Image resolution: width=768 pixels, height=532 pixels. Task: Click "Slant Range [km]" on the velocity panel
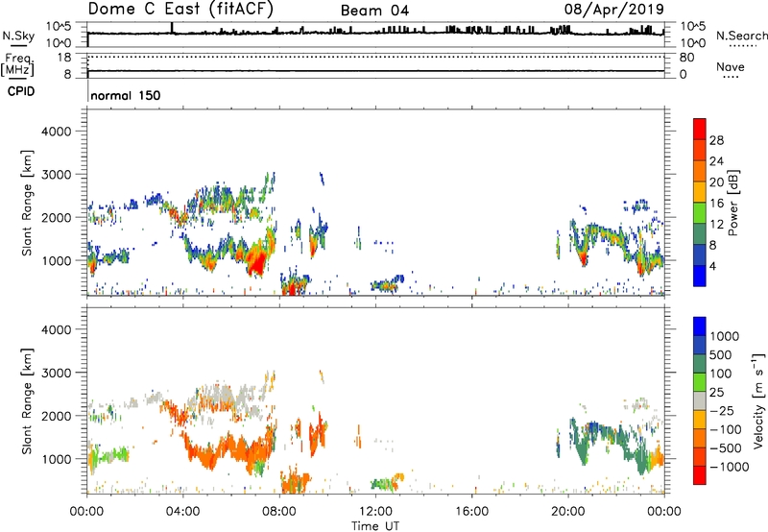click(x=27, y=401)
